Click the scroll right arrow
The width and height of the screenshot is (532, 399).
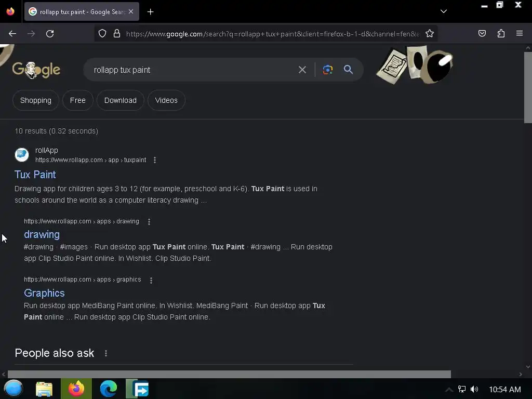click(x=521, y=374)
